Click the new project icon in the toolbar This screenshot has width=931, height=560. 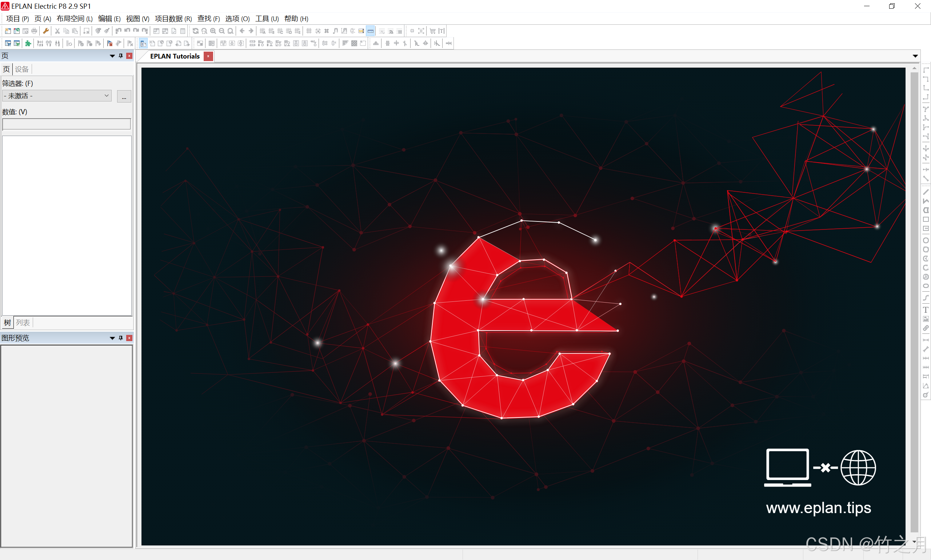point(8,31)
